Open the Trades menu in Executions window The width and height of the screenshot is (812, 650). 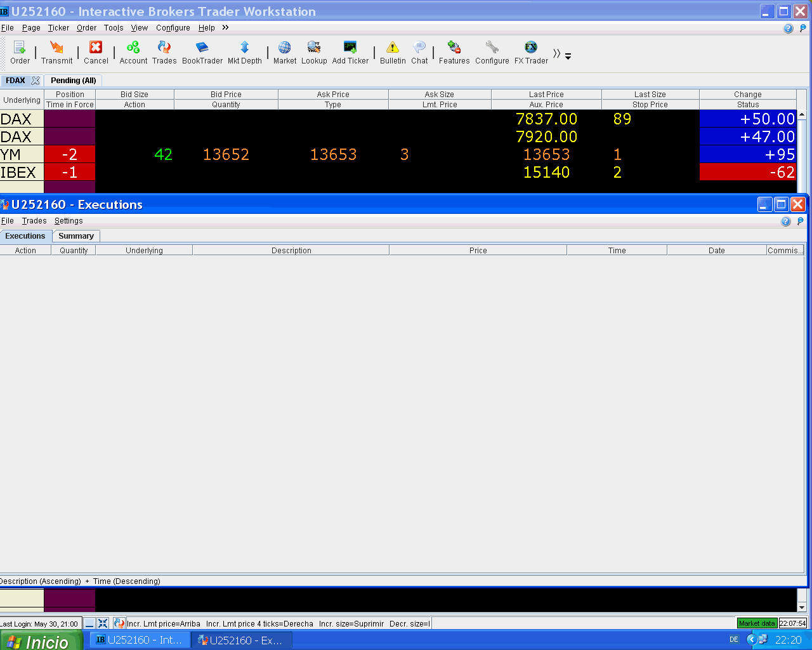34,221
